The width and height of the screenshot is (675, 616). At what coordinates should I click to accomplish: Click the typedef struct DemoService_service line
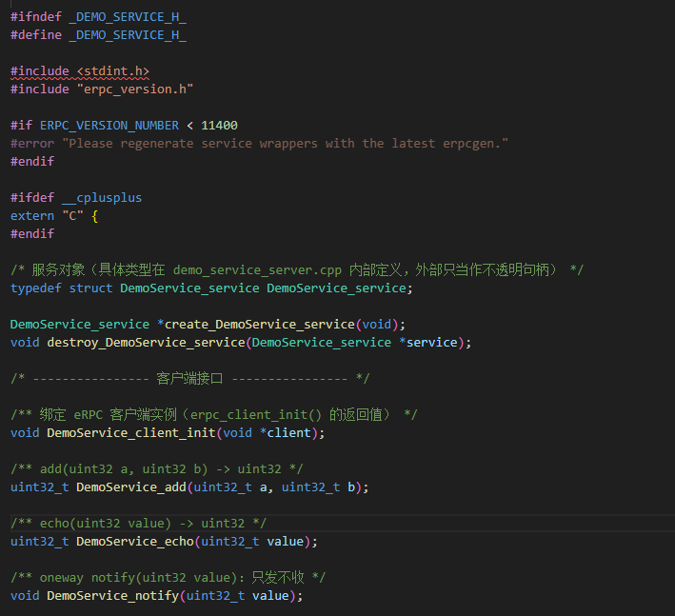point(211,288)
